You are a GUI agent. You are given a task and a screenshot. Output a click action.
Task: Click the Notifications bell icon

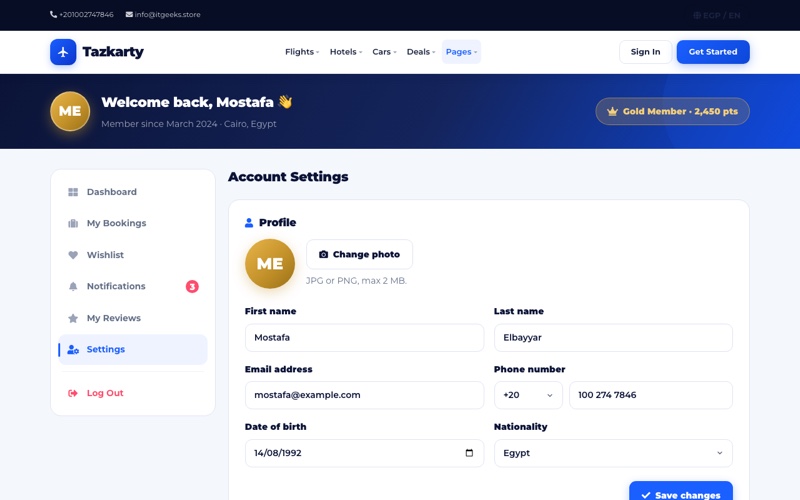coord(73,286)
